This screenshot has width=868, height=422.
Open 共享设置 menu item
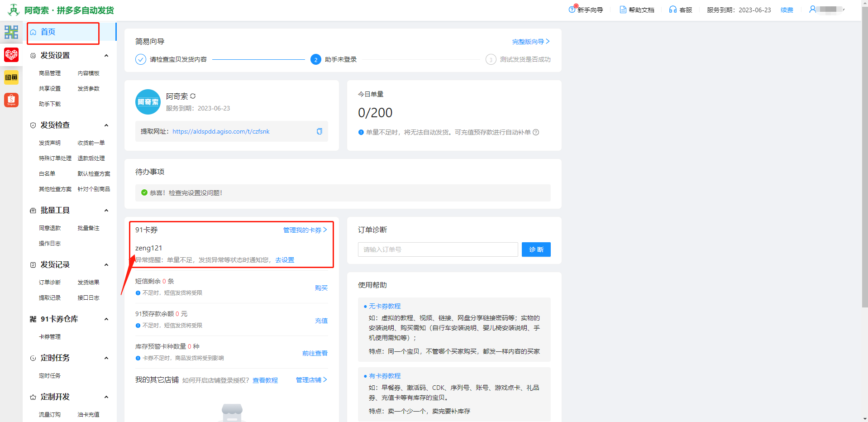click(50, 88)
